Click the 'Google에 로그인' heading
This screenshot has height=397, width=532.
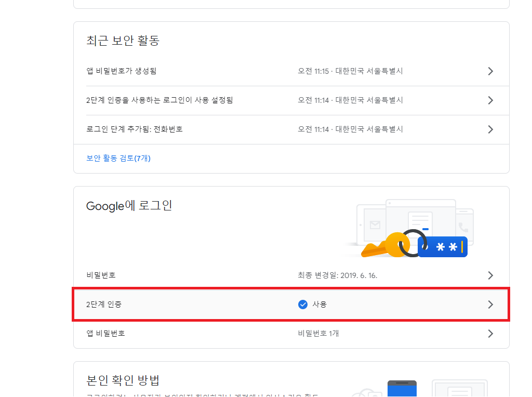[x=129, y=206]
